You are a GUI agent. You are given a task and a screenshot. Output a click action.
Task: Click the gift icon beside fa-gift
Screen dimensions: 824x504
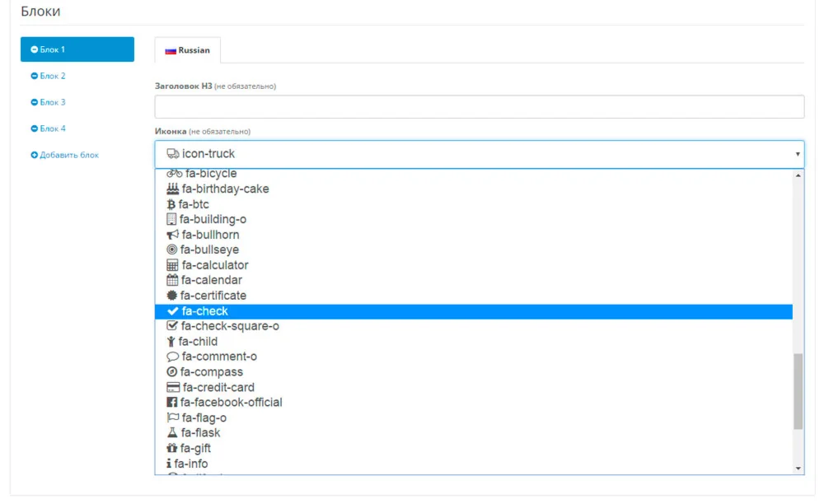(172, 448)
